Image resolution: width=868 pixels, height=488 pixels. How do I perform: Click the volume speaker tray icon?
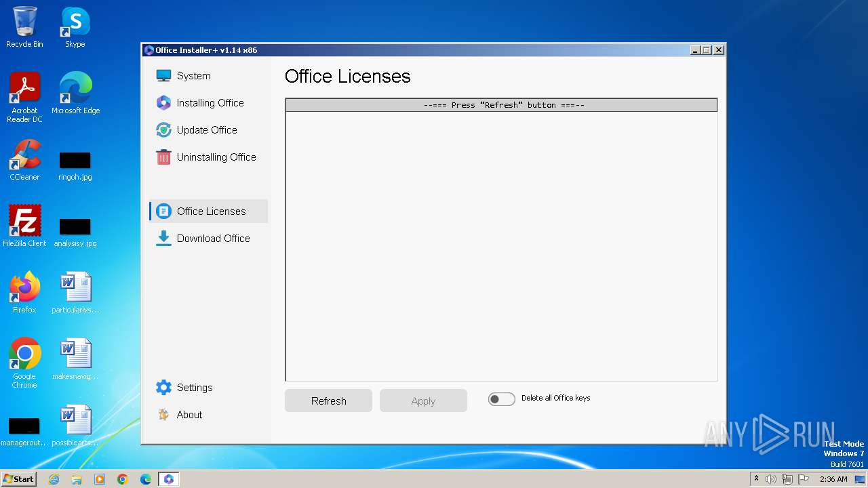(x=771, y=479)
